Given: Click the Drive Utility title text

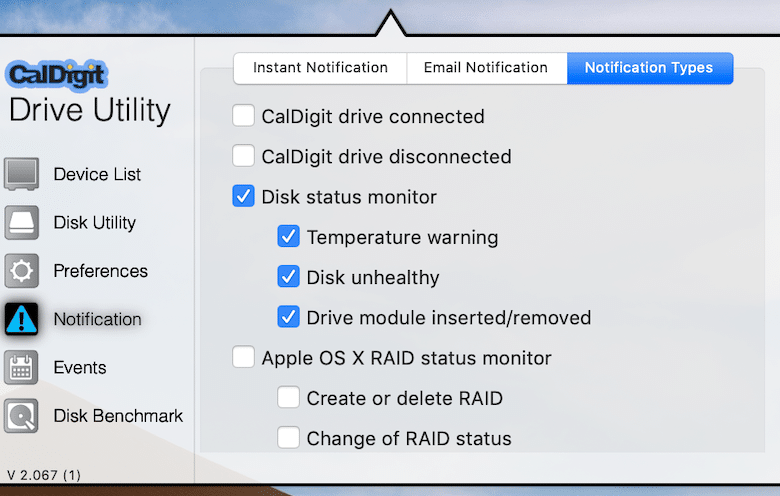Looking at the screenshot, I should (90, 110).
